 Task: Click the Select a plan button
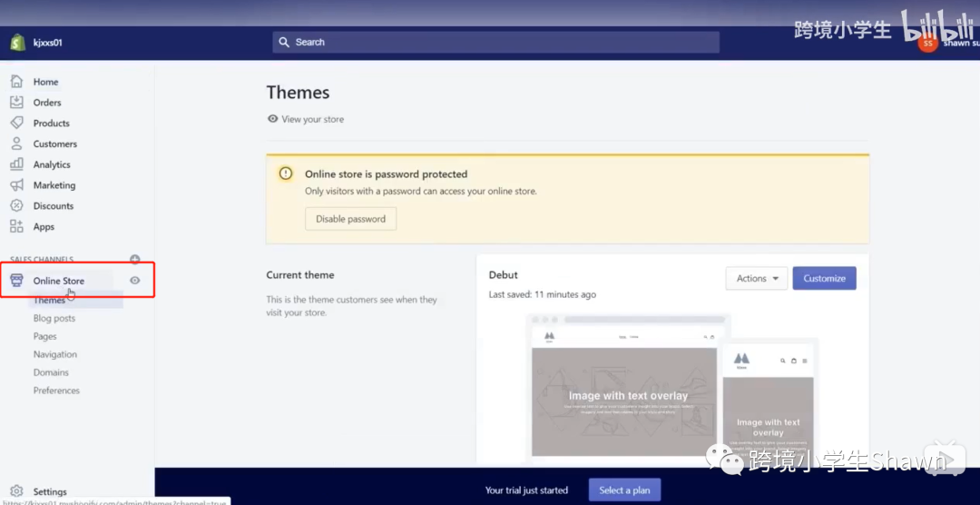click(624, 490)
